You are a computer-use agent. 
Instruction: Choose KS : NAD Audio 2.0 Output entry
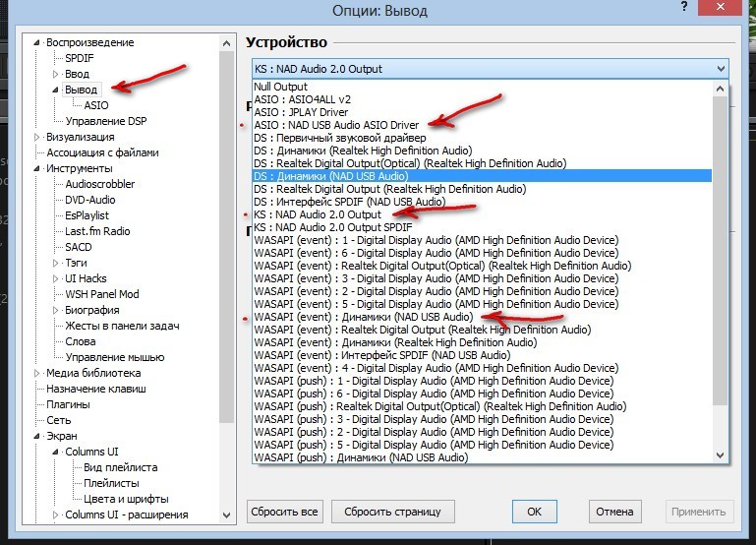click(482, 214)
